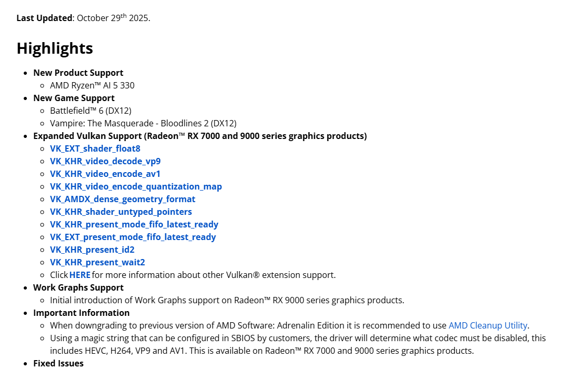Image resolution: width=588 pixels, height=368 pixels.
Task: Click the VK_KHR_video_decode_vp9 link
Action: [105, 161]
